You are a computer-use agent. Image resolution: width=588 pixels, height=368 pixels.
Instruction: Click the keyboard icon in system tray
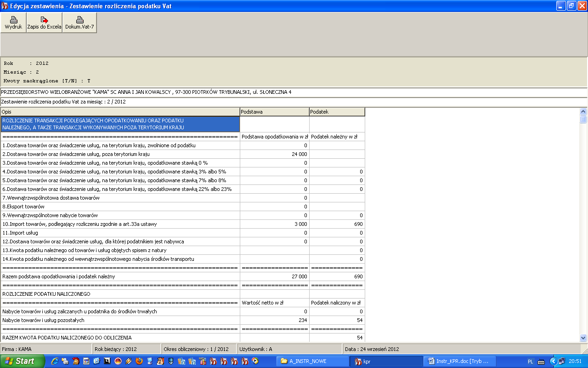tap(541, 362)
